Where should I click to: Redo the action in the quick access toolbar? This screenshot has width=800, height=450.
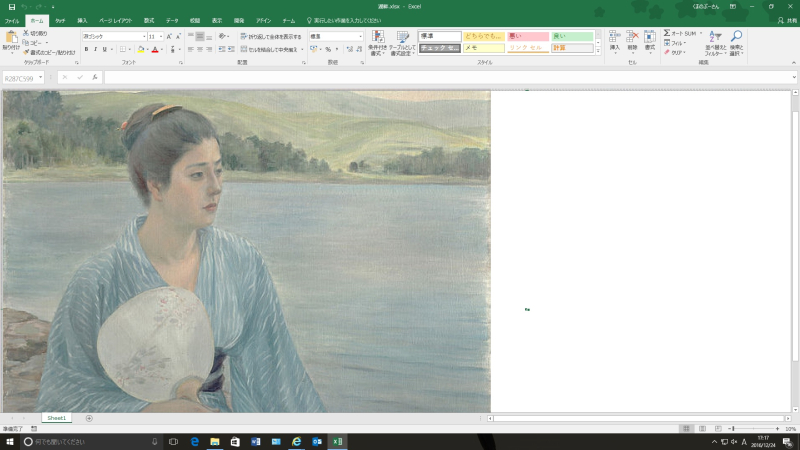click(38, 7)
